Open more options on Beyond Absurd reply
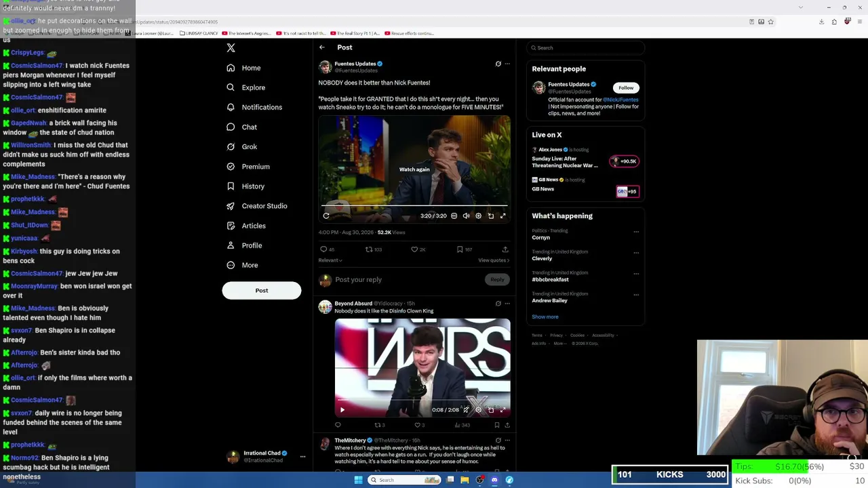868x488 pixels. pyautogui.click(x=507, y=304)
